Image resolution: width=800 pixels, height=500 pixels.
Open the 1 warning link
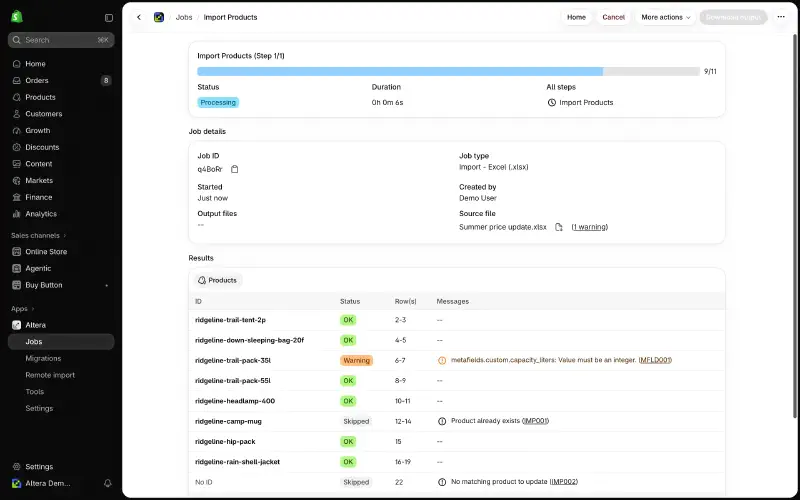click(589, 227)
